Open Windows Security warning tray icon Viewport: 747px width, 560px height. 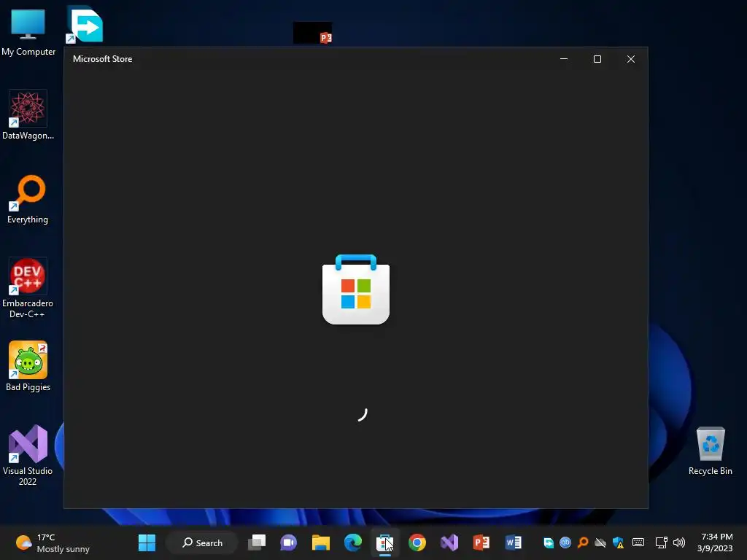pos(618,542)
